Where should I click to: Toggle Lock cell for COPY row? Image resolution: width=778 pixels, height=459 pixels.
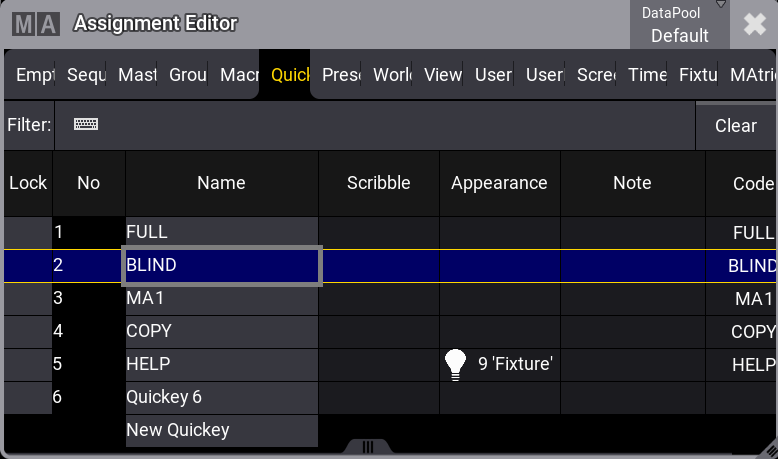click(x=28, y=331)
